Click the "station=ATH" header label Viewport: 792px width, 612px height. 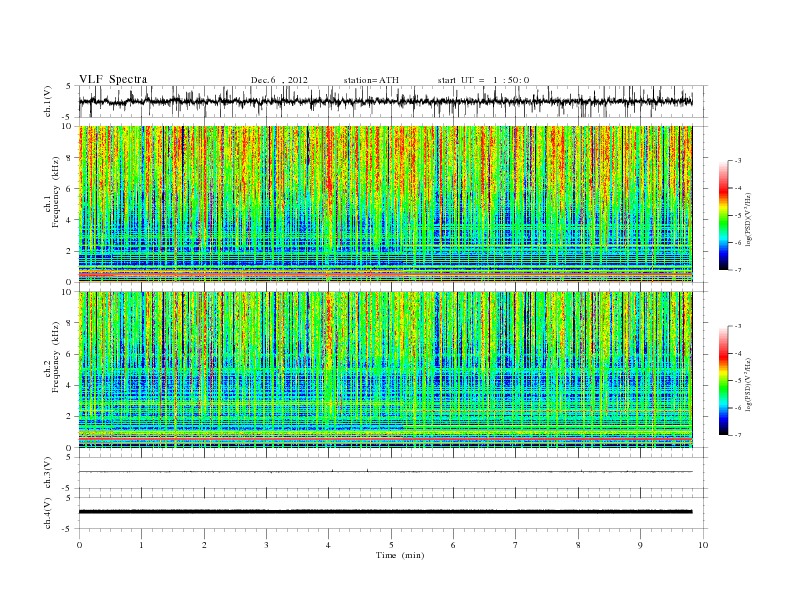[371, 80]
